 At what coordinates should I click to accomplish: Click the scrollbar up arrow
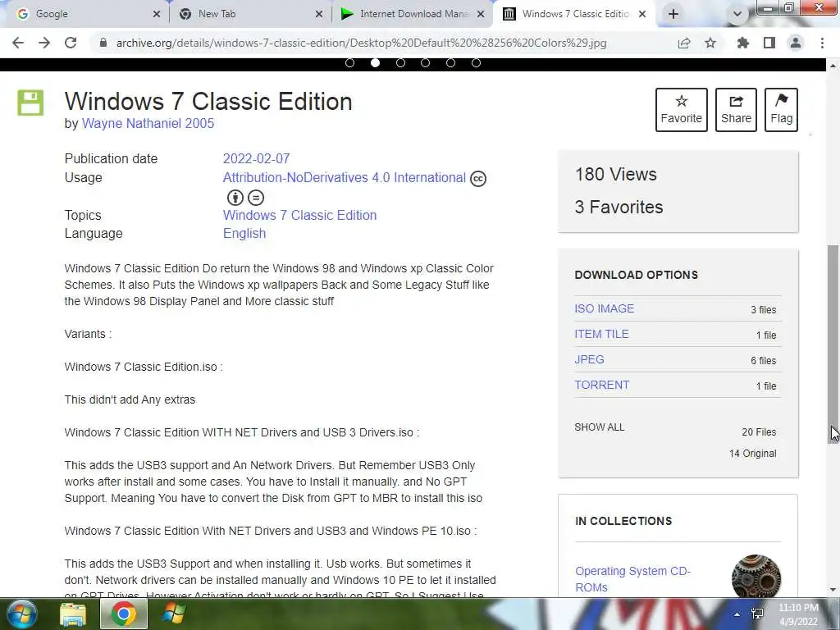click(x=833, y=66)
